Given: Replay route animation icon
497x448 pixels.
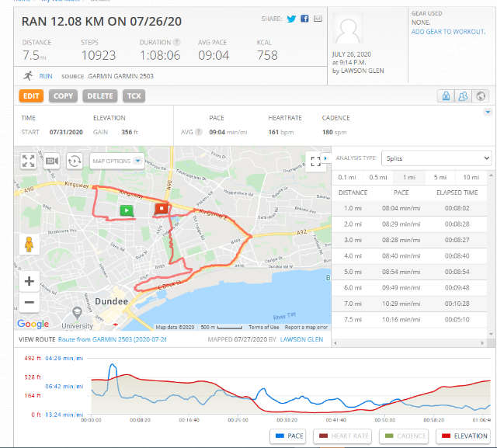Looking at the screenshot, I should point(75,161).
